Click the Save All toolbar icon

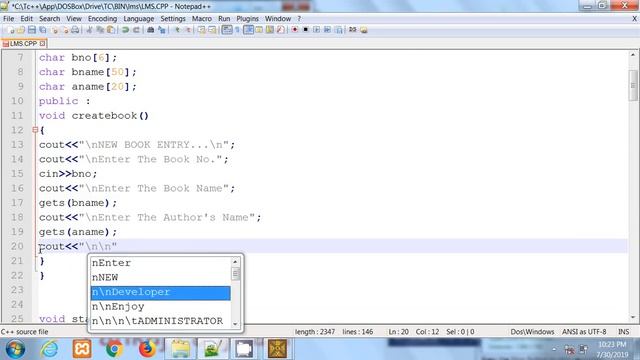[x=42, y=30]
